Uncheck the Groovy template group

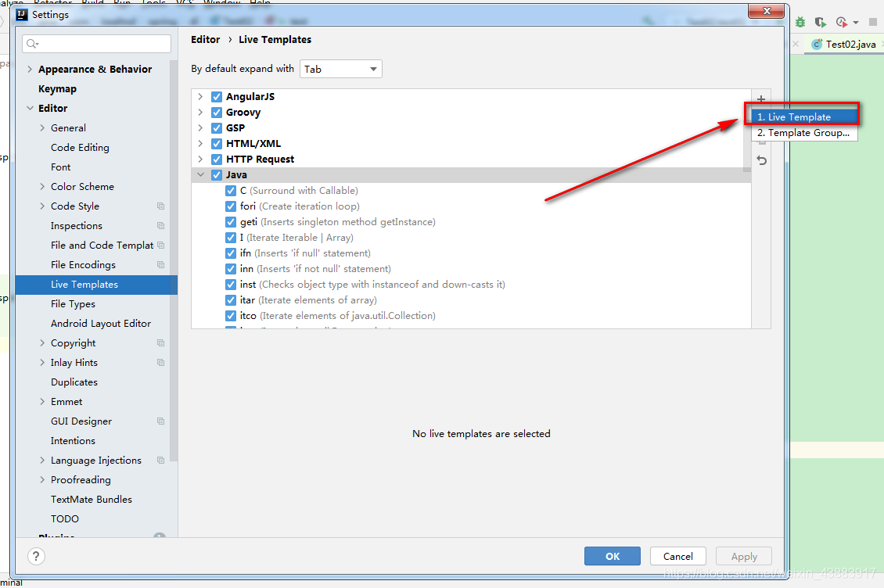[x=217, y=112]
